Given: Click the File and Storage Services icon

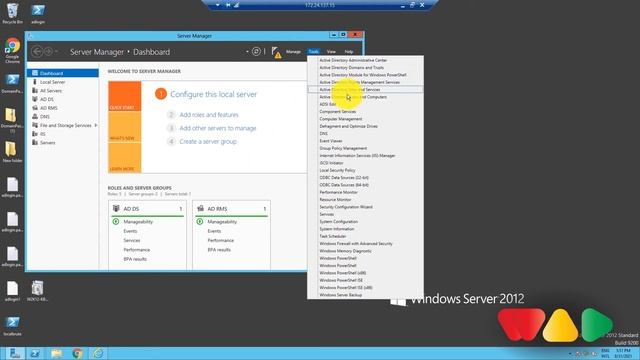Looking at the screenshot, I should point(35,125).
